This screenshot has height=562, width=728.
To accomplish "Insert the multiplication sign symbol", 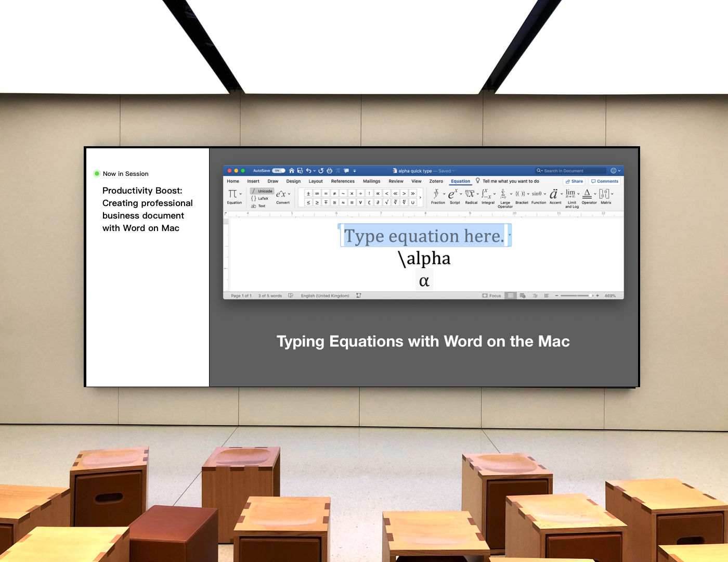I will pyautogui.click(x=352, y=194).
